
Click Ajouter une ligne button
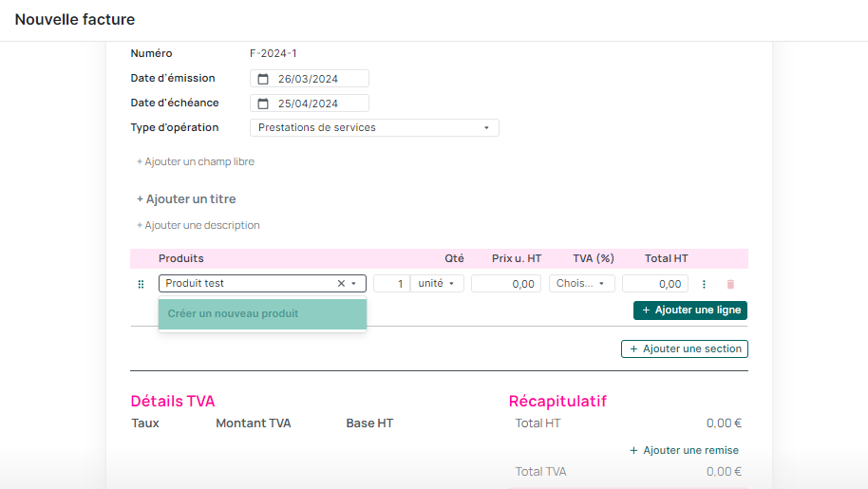(690, 310)
